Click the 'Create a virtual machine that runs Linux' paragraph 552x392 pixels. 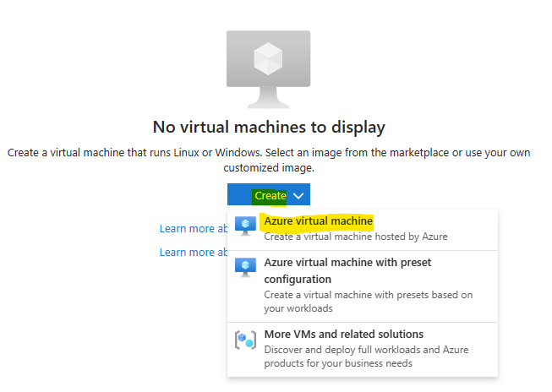(269, 161)
